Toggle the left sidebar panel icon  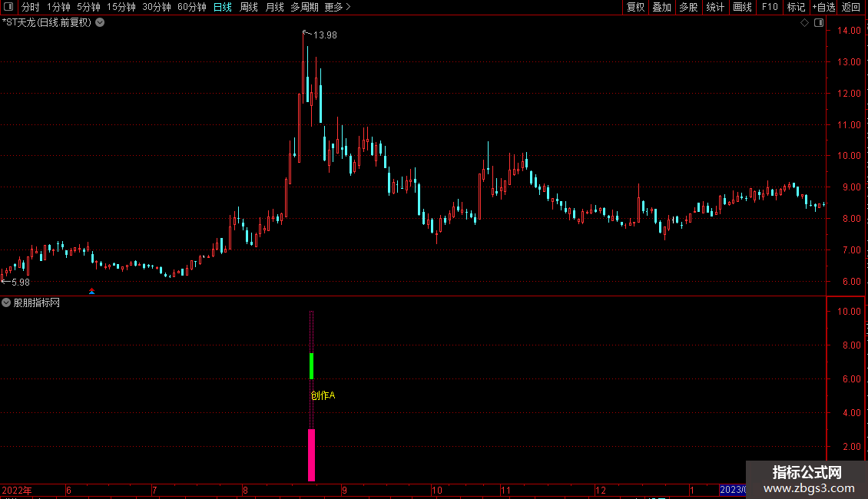[x=8, y=7]
